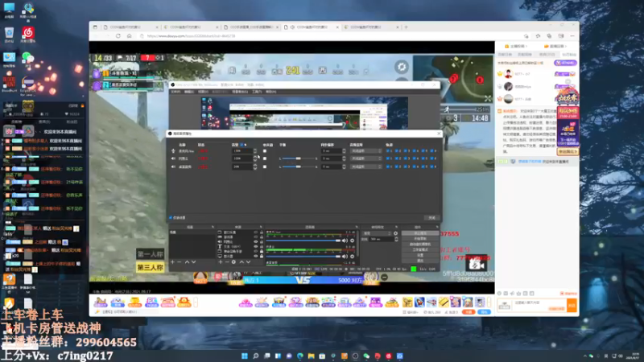
Task: Click volume stepper arrows for desktop audio row
Action: (255, 167)
